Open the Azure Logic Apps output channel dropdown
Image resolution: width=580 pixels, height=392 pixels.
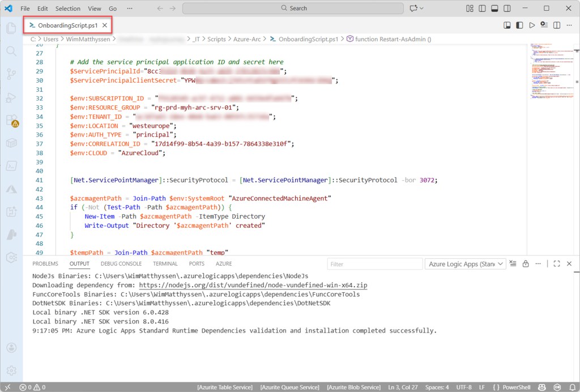464,264
